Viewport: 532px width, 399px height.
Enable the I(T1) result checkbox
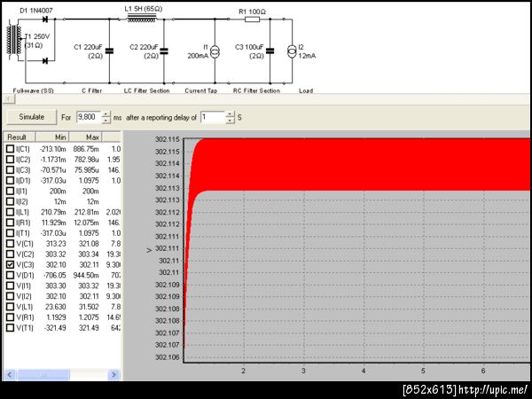(x=10, y=232)
